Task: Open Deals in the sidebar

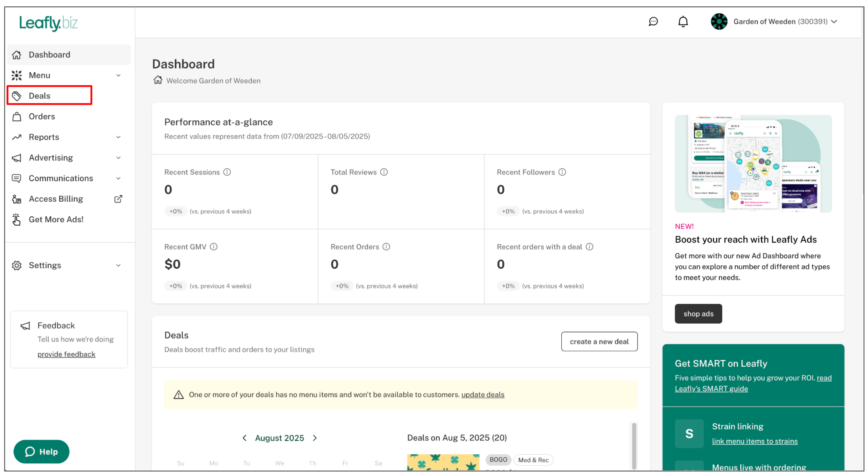Action: pyautogui.click(x=39, y=96)
